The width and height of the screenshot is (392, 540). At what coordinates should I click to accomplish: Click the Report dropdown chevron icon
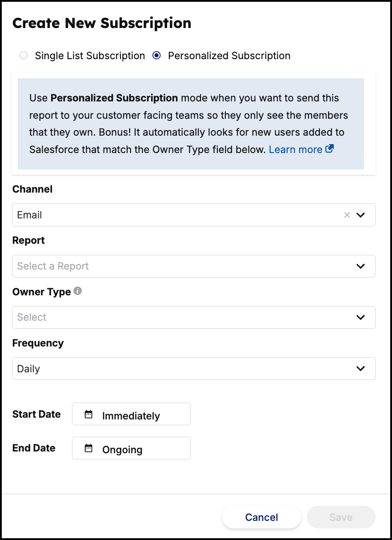[361, 266]
